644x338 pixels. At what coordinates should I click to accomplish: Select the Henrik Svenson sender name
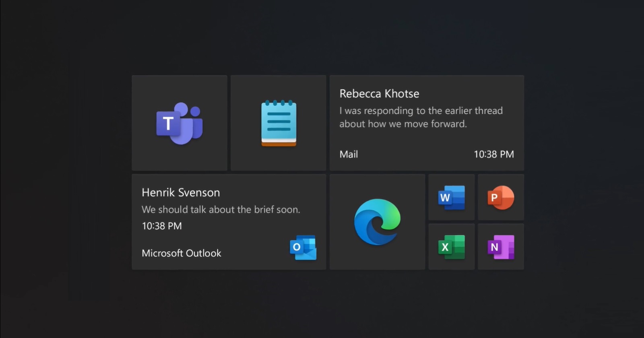click(181, 193)
